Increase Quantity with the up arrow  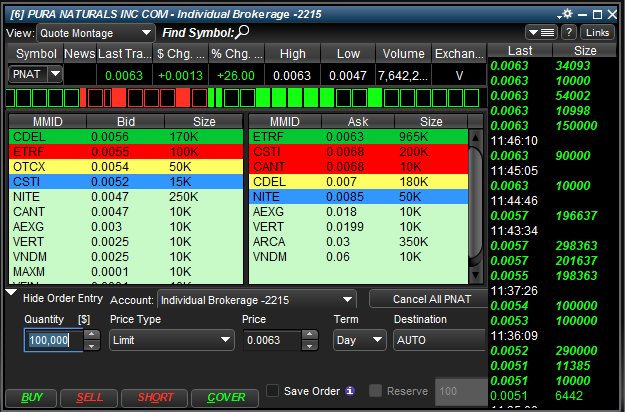tap(92, 335)
